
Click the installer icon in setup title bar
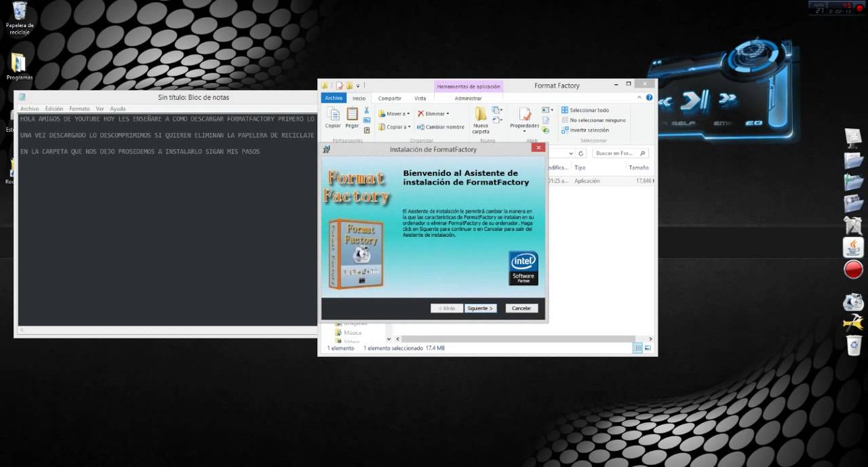pyautogui.click(x=327, y=149)
